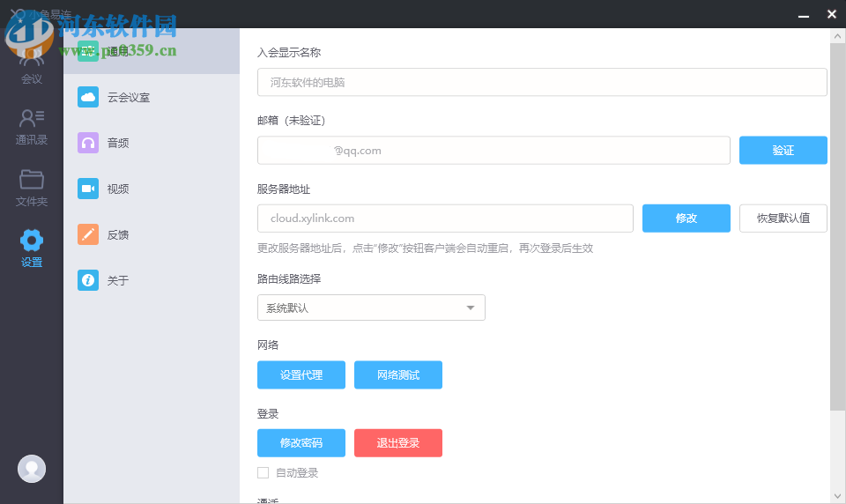The width and height of the screenshot is (846, 504).
Task: Click the scrollbar down arrow
Action: pyautogui.click(x=837, y=495)
